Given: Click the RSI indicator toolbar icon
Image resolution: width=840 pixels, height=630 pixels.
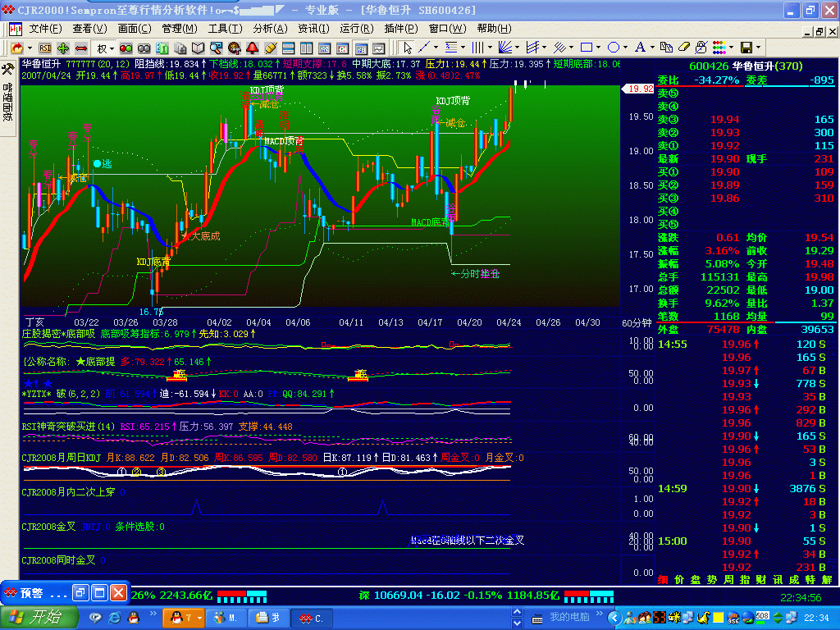Looking at the screenshot, I should (45, 48).
